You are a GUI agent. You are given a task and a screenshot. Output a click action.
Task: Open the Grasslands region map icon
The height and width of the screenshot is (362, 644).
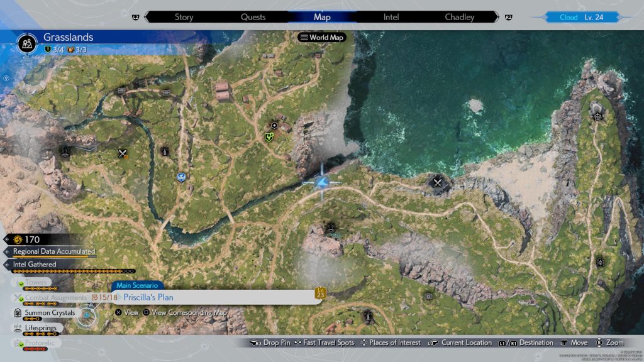pyautogui.click(x=27, y=43)
